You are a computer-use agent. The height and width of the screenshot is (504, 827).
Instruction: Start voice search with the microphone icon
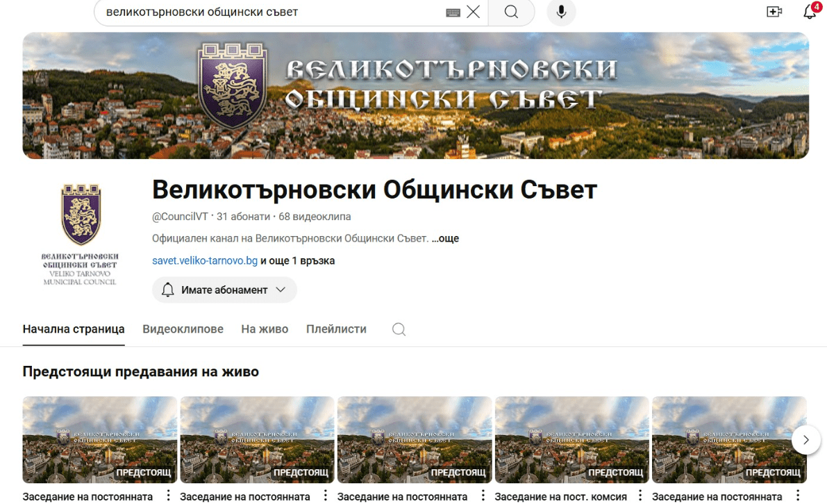click(x=561, y=12)
